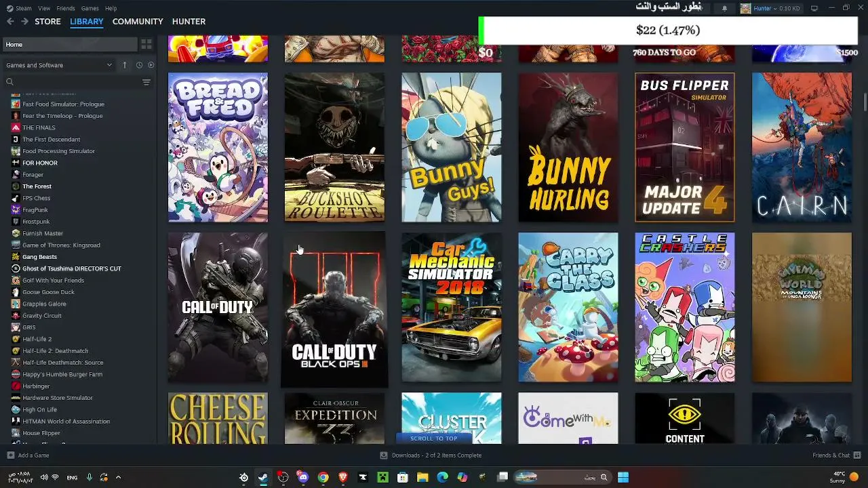Click the ENG language indicator in taskbar

pos(72,478)
